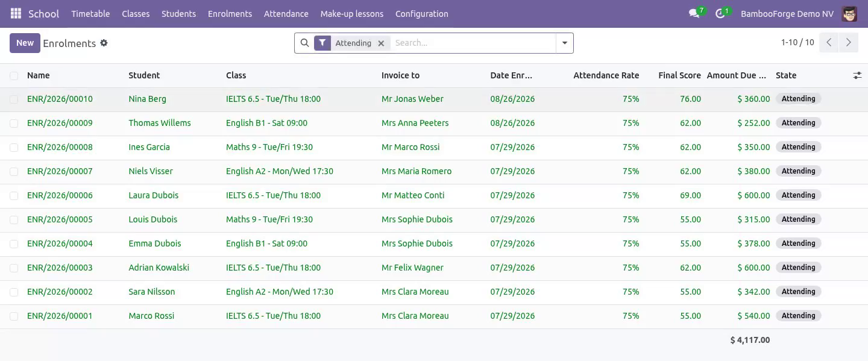Click the search magnifier icon
Image resolution: width=868 pixels, height=361 pixels.
pyautogui.click(x=304, y=43)
